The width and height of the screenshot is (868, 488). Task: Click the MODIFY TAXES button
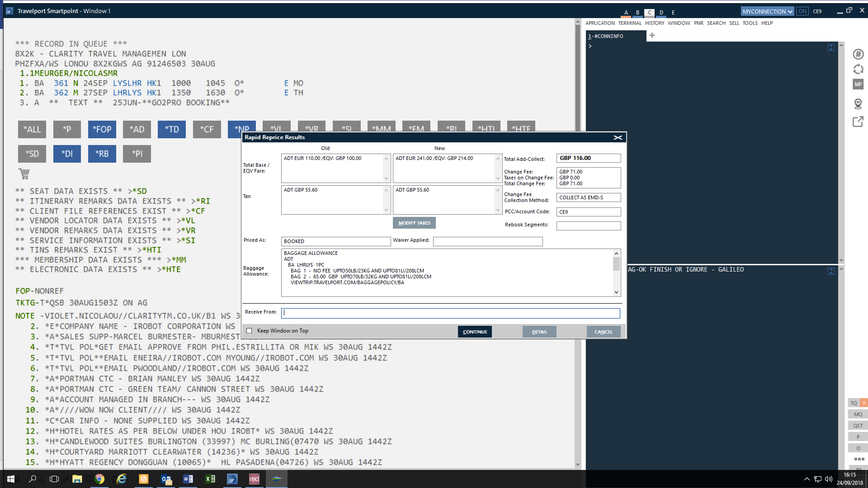coord(414,223)
